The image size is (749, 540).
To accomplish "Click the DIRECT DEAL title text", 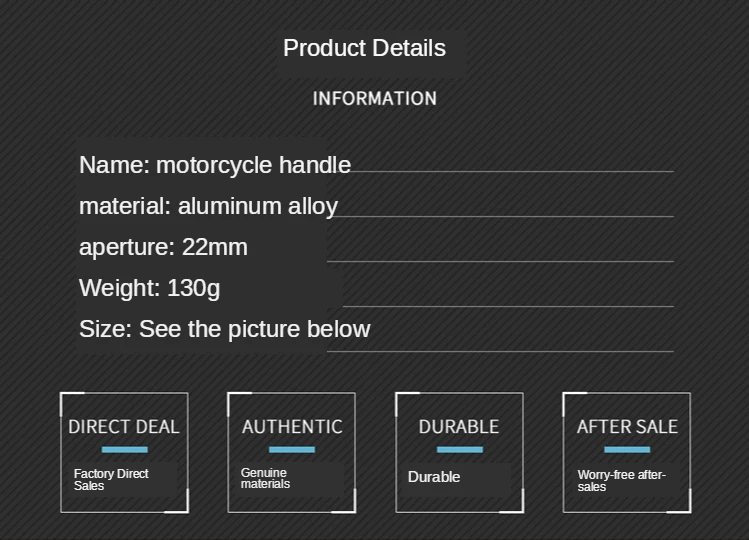I will (x=124, y=427).
